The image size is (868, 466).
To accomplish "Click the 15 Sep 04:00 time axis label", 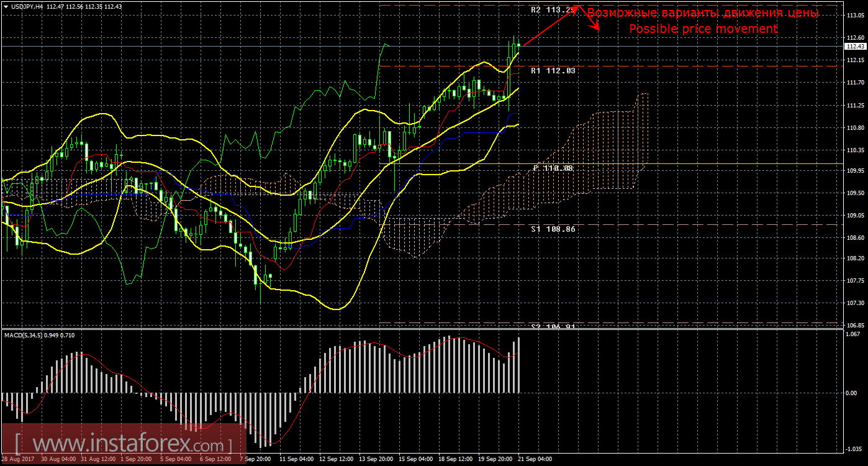I will pyautogui.click(x=416, y=459).
